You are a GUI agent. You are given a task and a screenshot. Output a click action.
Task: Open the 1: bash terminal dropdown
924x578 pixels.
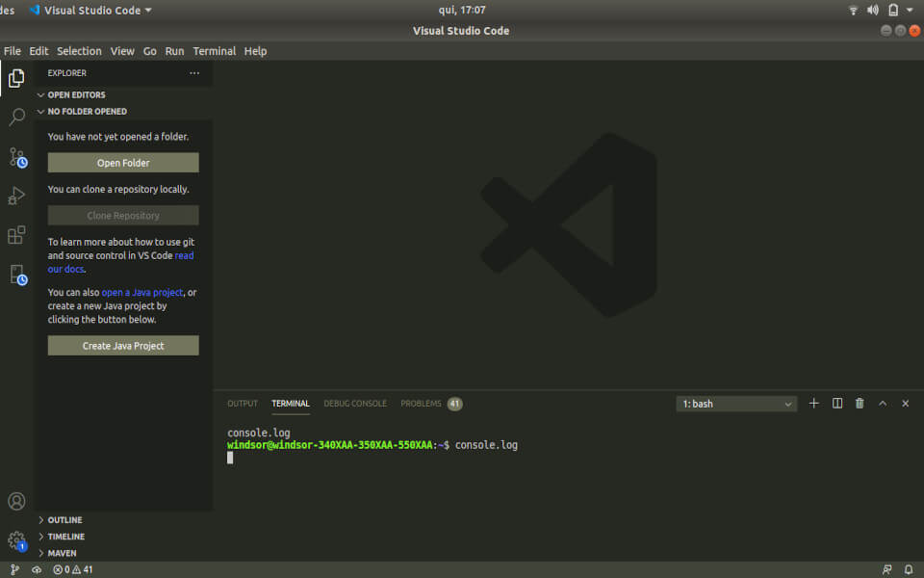[x=736, y=404]
